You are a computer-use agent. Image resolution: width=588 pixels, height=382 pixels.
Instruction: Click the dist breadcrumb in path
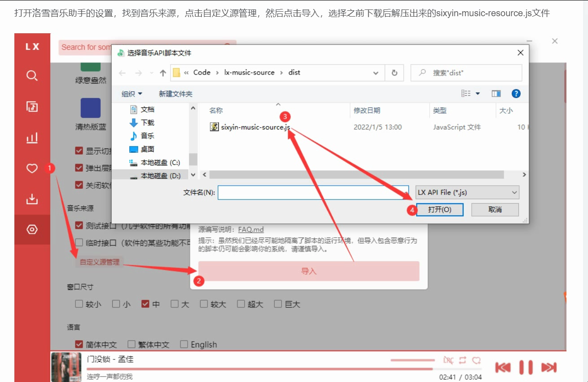[294, 72]
